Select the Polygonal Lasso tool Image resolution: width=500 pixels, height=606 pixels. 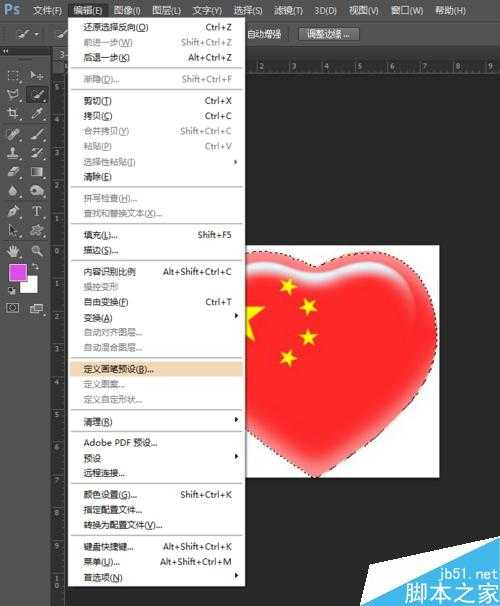coord(14,94)
